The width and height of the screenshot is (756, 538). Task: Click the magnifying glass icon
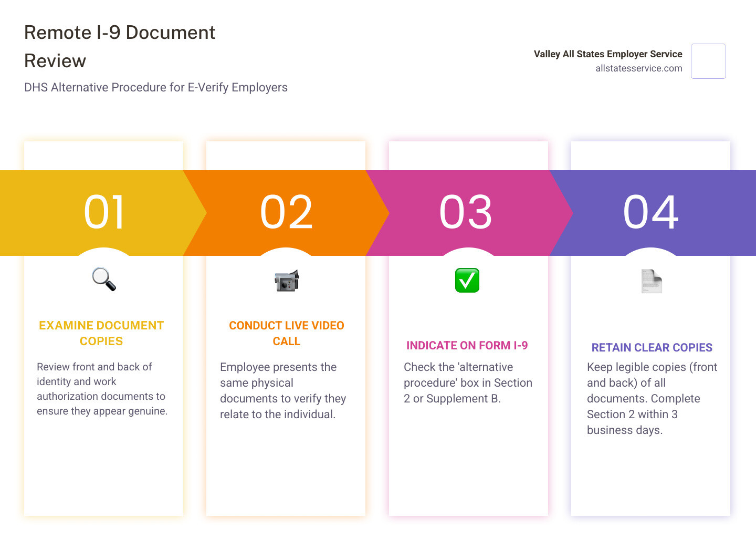(x=104, y=280)
